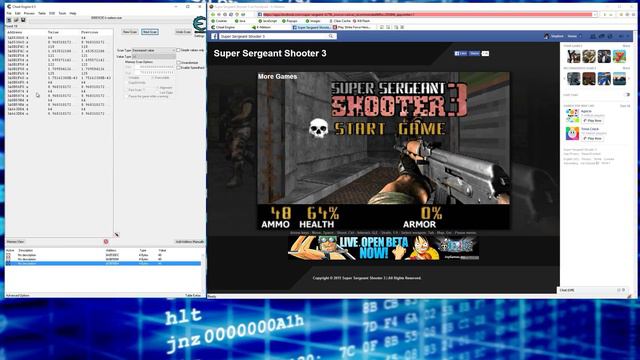Viewport: 640px width, 360px height.
Task: Click the browser back arrow button
Action: pyautogui.click(x=213, y=14)
